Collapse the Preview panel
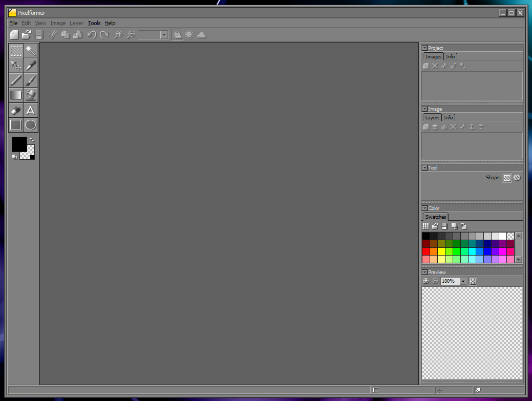The height and width of the screenshot is (401, 532). tap(424, 272)
